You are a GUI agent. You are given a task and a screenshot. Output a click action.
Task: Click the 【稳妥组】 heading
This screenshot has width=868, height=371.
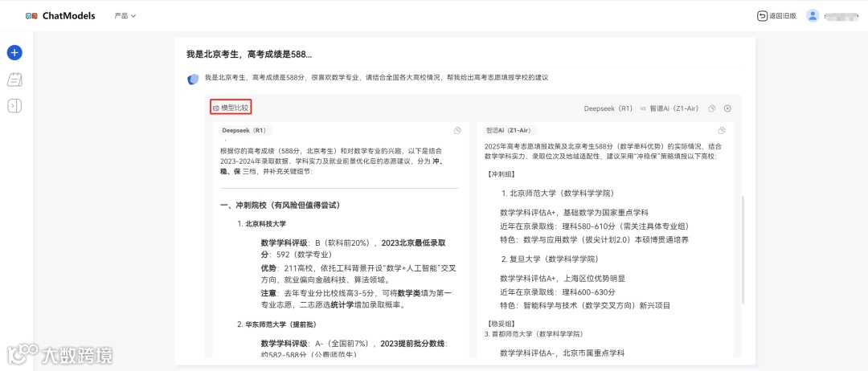tap(500, 324)
